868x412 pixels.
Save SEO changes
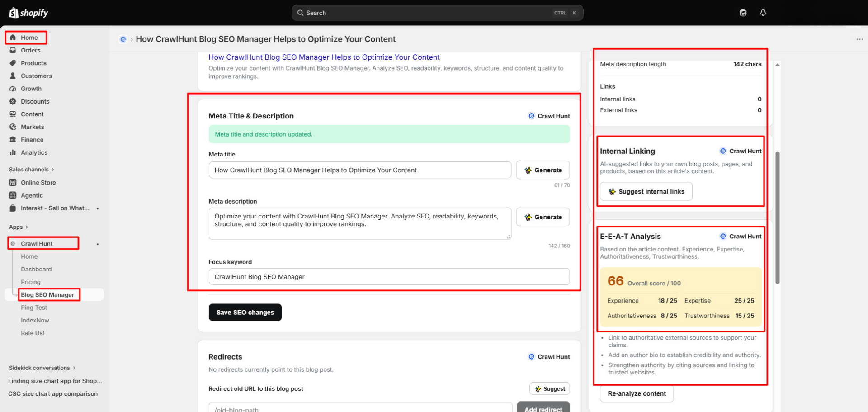coord(245,313)
